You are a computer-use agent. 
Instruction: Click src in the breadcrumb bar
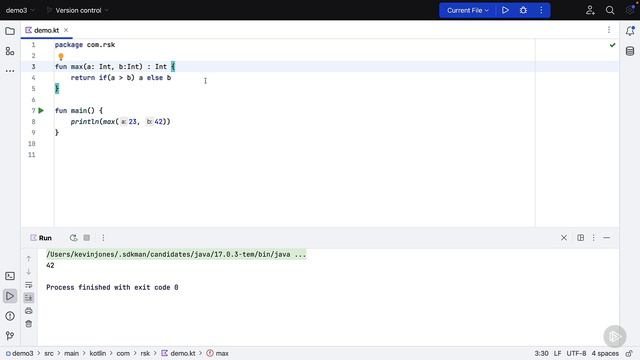(x=49, y=353)
